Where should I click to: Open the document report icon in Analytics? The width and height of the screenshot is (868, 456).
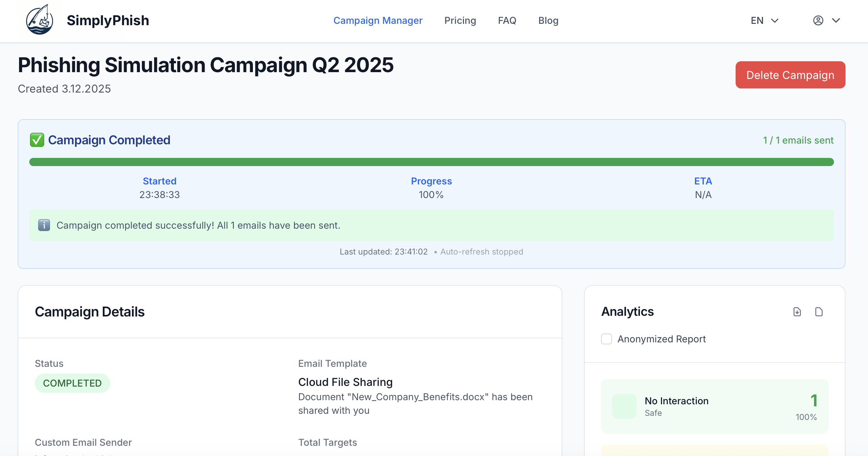pos(819,311)
